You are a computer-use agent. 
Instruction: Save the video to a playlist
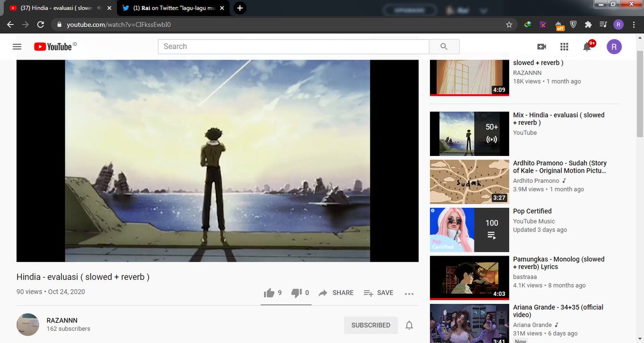(378, 293)
